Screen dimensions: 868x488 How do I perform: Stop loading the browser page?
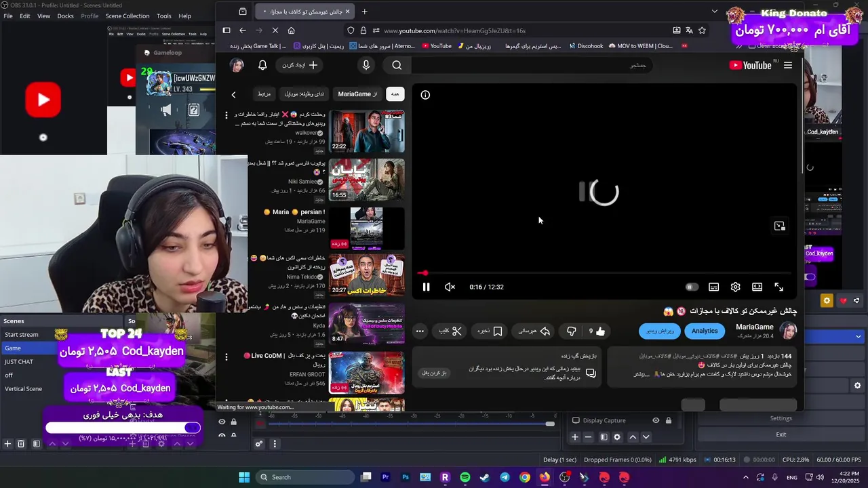[275, 30]
